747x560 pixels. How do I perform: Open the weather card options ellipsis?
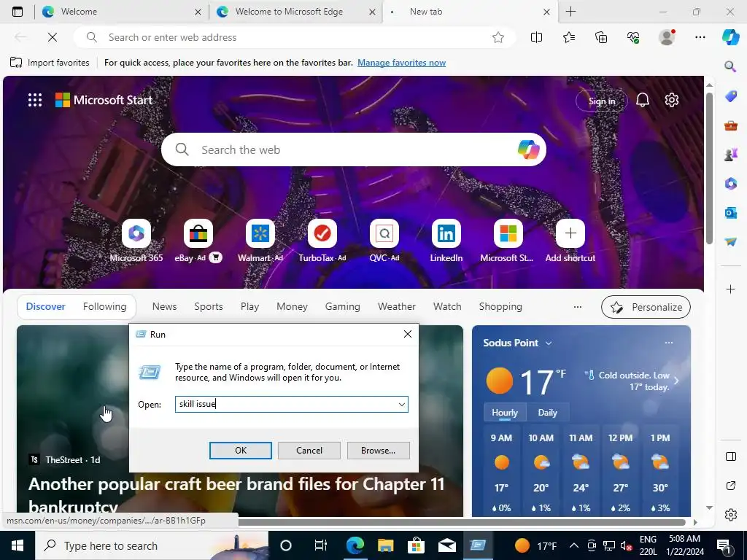pyautogui.click(x=669, y=343)
